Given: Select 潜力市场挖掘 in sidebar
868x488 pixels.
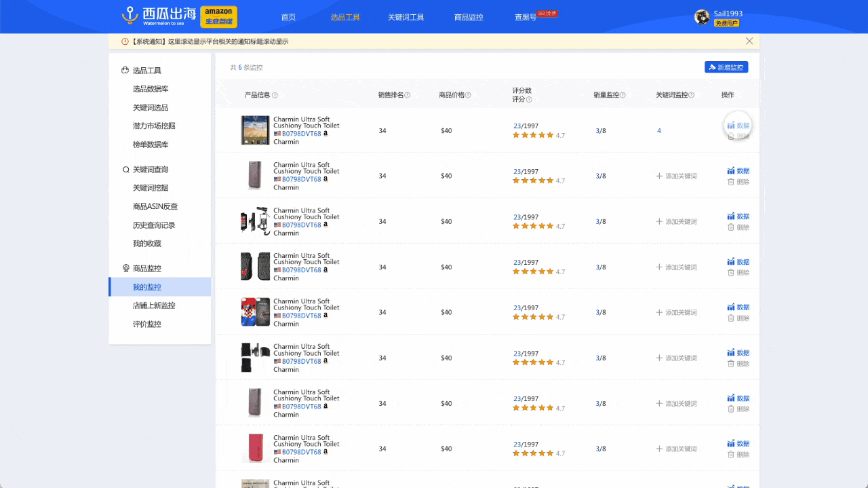Looking at the screenshot, I should pos(154,126).
